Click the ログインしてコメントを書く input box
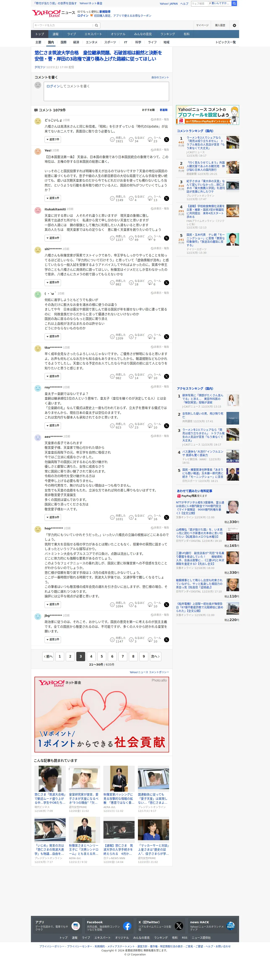270x980 pixels. (106, 91)
